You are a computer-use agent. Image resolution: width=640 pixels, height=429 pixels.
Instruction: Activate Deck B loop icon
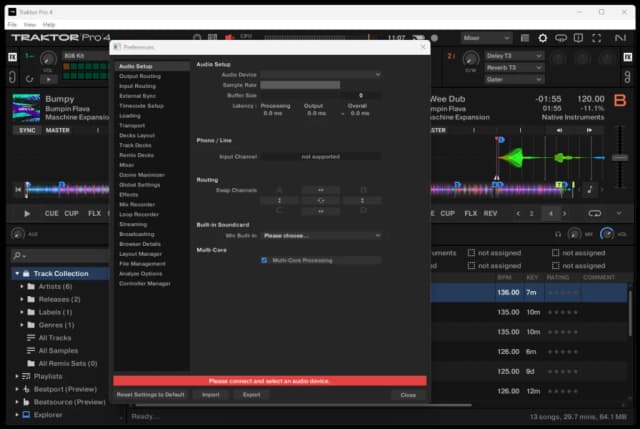(x=595, y=213)
